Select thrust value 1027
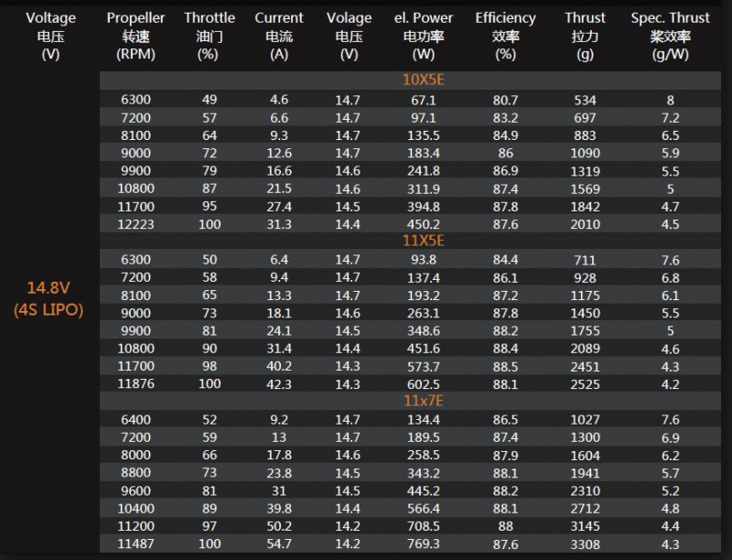 point(585,419)
